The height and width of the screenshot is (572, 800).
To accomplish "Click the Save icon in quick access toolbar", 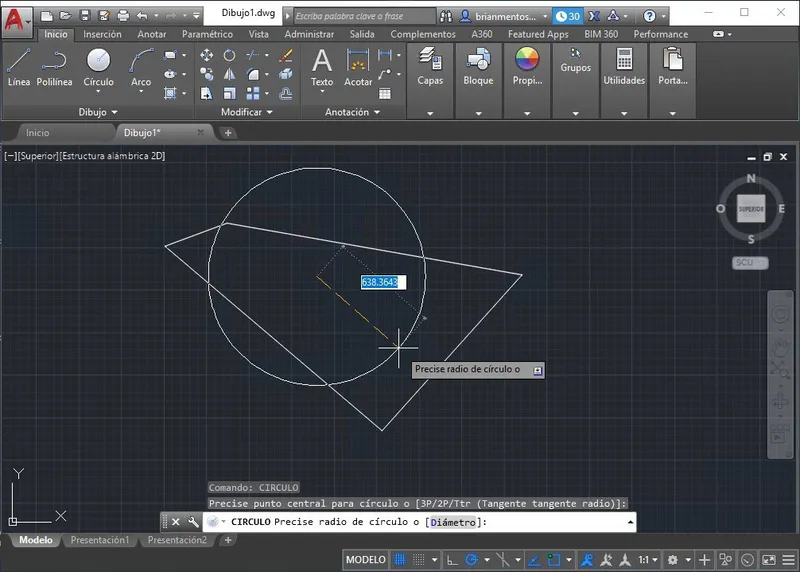I will pyautogui.click(x=85, y=16).
